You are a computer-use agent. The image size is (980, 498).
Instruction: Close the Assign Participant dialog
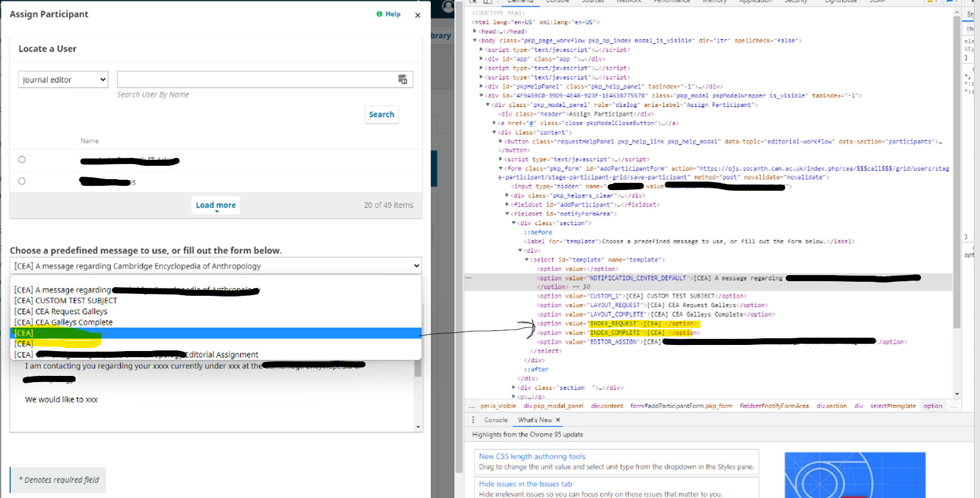[417, 15]
